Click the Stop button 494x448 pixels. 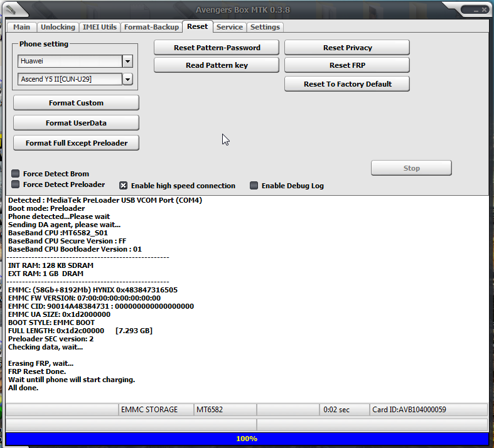coord(411,168)
